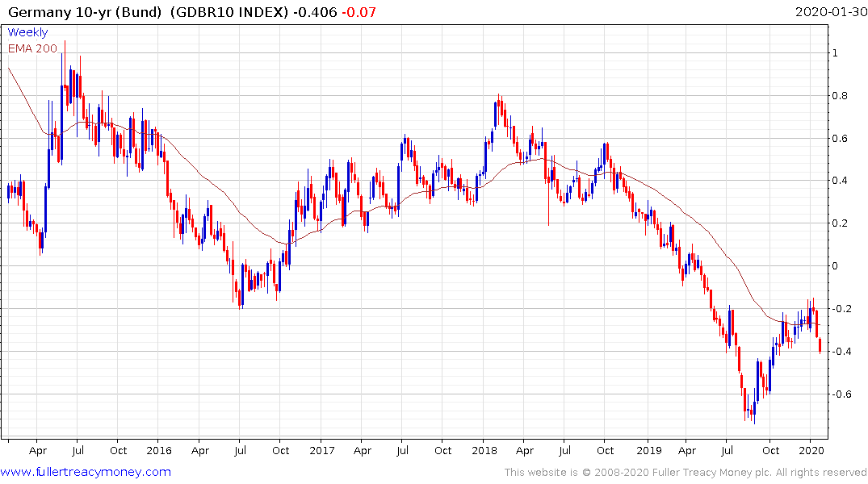This screenshot has width=868, height=484.
Task: Select the x-axis label '2020'
Action: (x=811, y=450)
